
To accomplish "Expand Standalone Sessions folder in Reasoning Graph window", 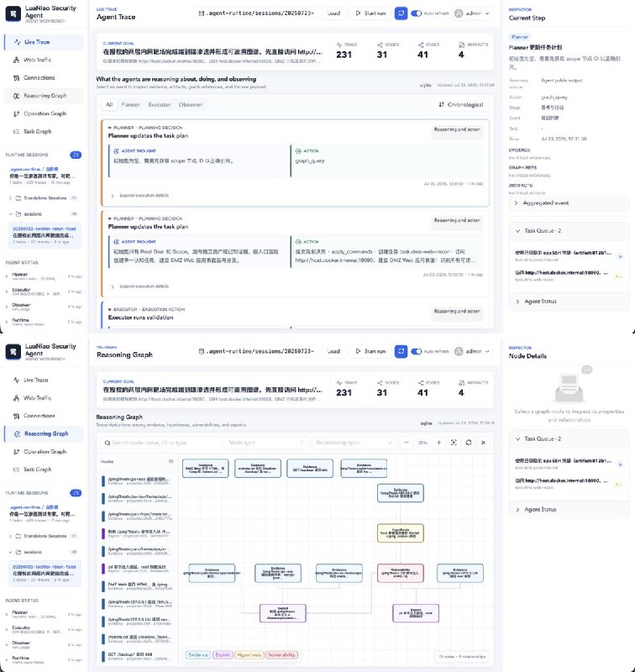I will coord(10,536).
